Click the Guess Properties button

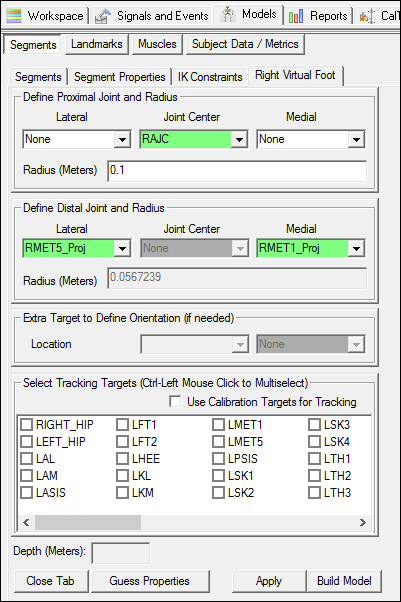pos(149,581)
